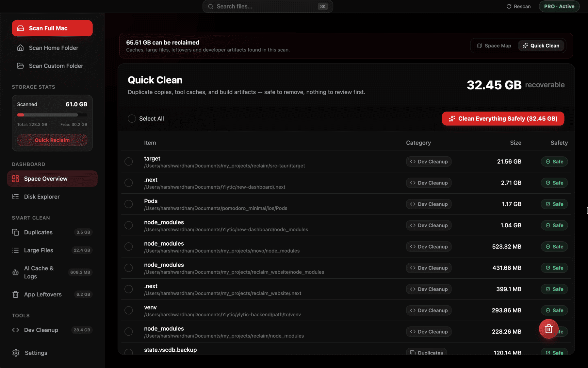Image resolution: width=588 pixels, height=368 pixels.
Task: Click the Scan Full Mac drive icon
Action: tap(20, 28)
